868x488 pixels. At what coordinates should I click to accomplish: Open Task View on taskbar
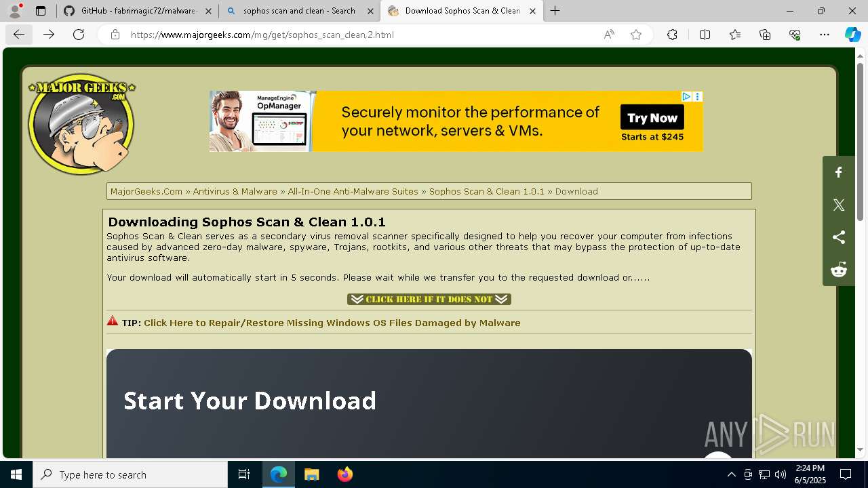244,474
